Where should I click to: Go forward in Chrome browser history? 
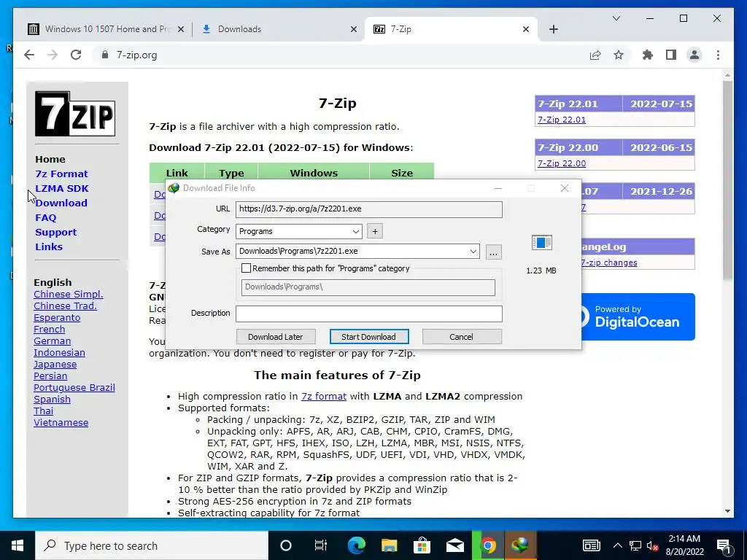pyautogui.click(x=53, y=55)
